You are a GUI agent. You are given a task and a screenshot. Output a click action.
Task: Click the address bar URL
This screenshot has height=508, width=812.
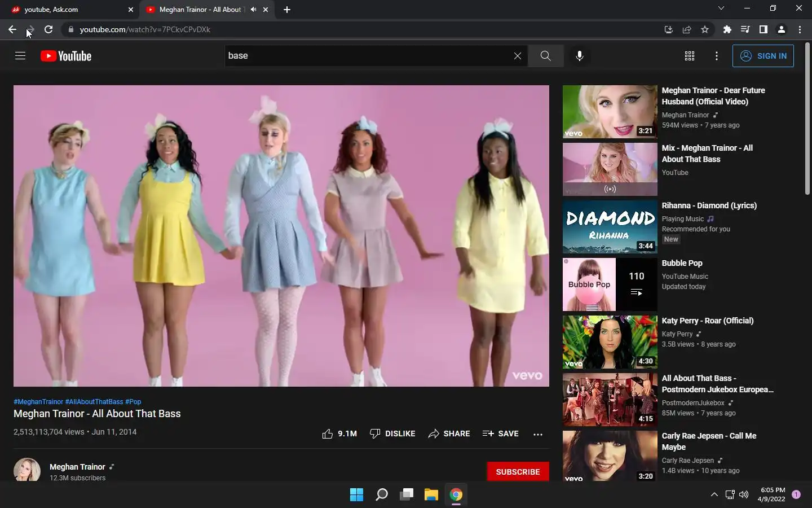[x=145, y=29]
